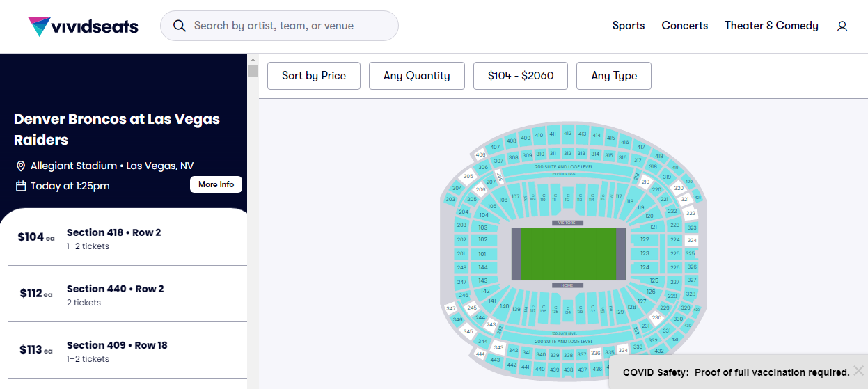
Task: Click the More Info button
Action: tap(216, 184)
